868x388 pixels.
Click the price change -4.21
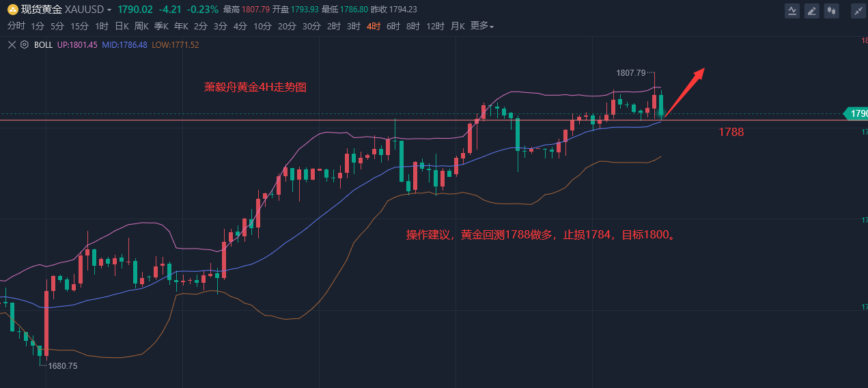[170, 10]
